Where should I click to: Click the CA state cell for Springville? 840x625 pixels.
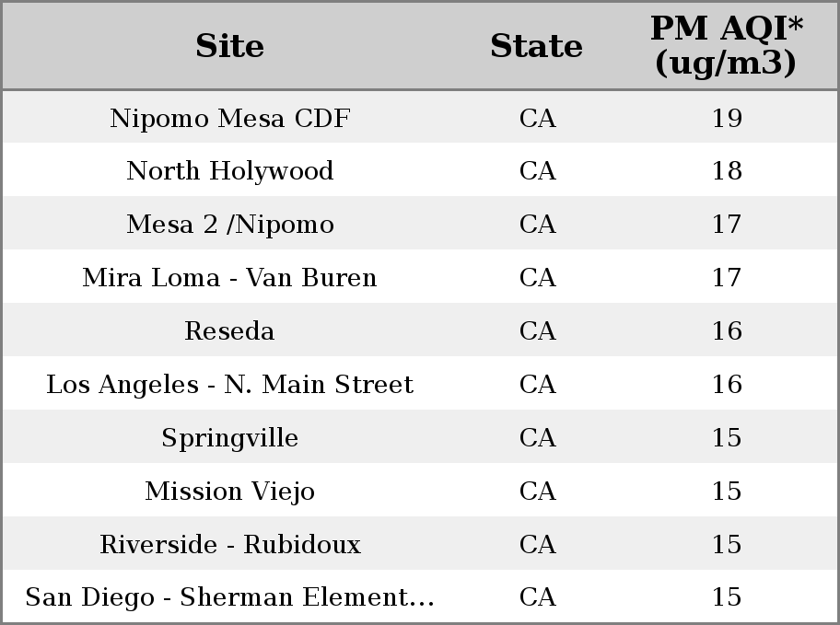click(x=538, y=437)
